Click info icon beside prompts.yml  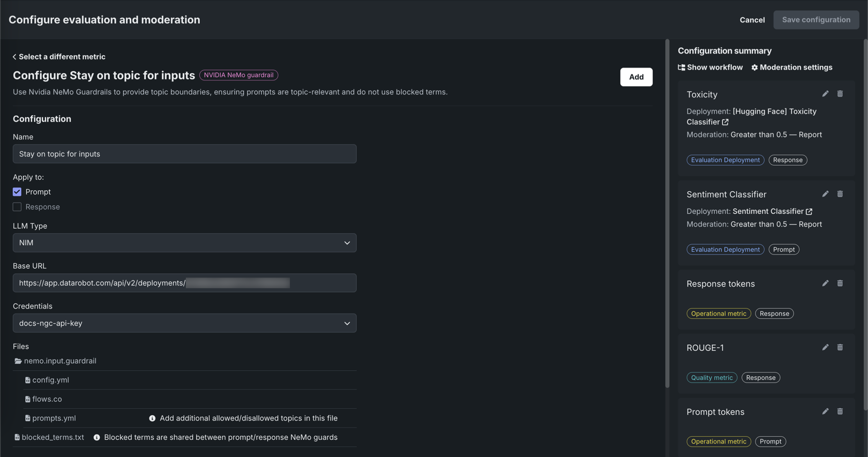[x=152, y=418]
